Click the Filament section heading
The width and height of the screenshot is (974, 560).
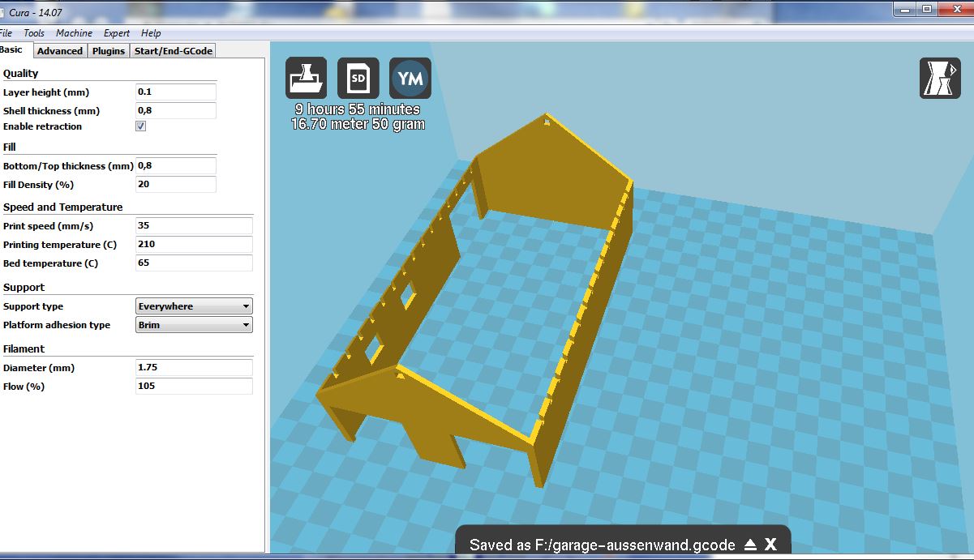point(24,348)
